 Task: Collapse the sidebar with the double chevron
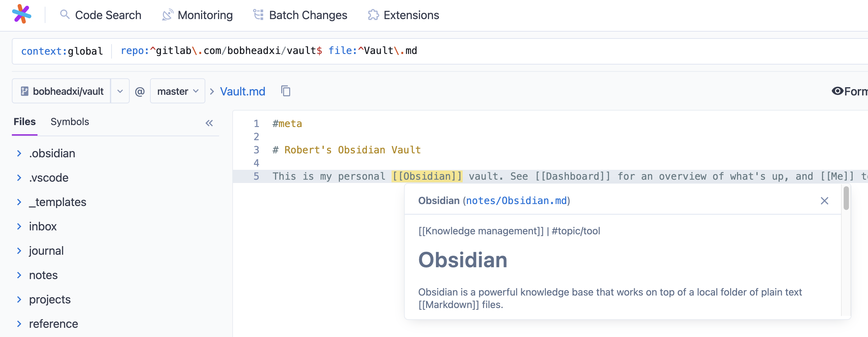(x=209, y=123)
